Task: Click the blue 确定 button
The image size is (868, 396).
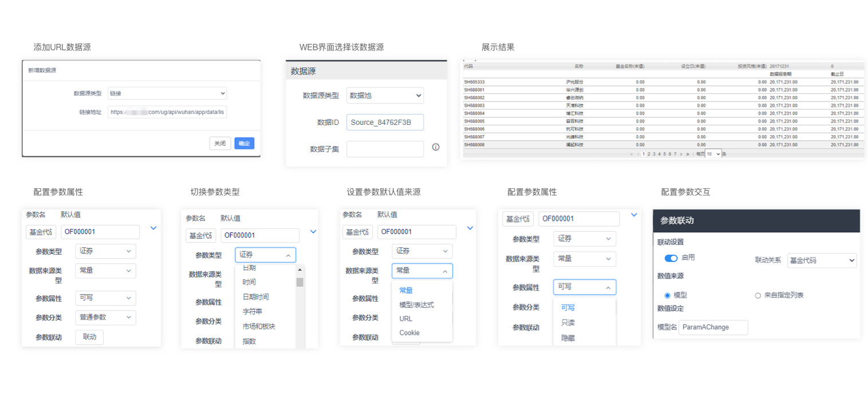Action: [244, 143]
